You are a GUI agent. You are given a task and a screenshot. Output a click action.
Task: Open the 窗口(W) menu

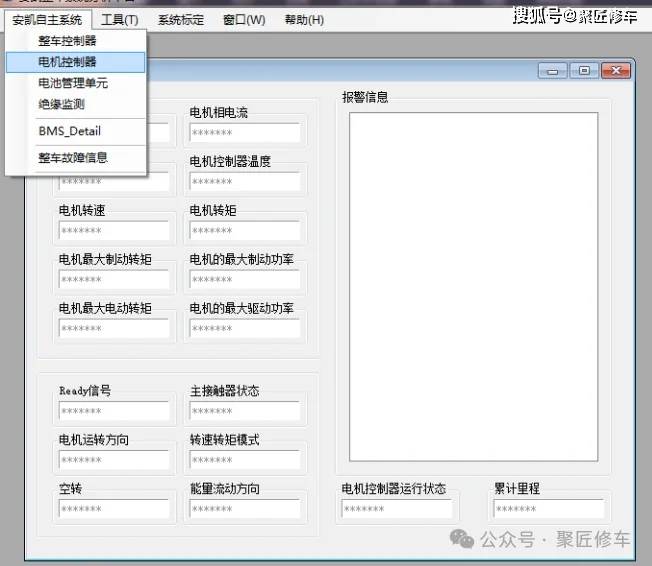click(244, 19)
